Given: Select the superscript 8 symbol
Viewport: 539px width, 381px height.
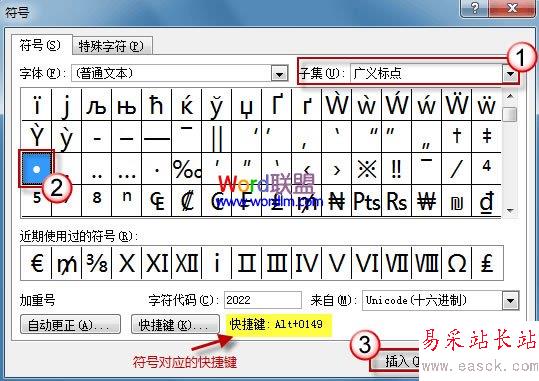Looking at the screenshot, I should click(x=96, y=201).
